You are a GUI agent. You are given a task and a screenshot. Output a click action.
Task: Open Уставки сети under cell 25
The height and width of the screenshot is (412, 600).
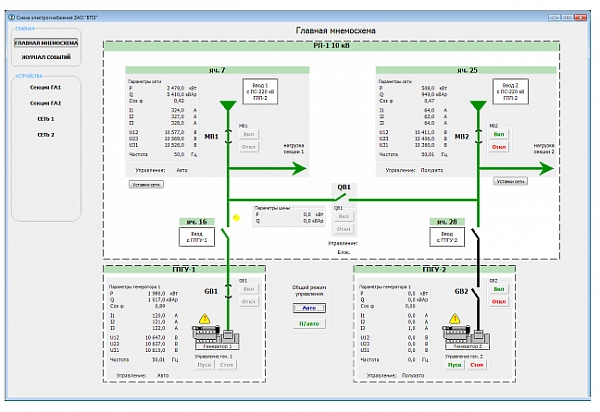coord(511,181)
